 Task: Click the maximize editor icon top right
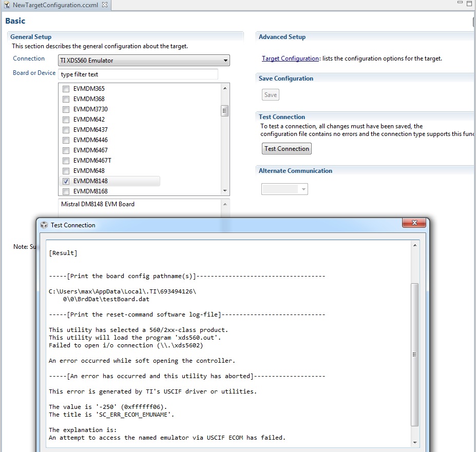468,4
